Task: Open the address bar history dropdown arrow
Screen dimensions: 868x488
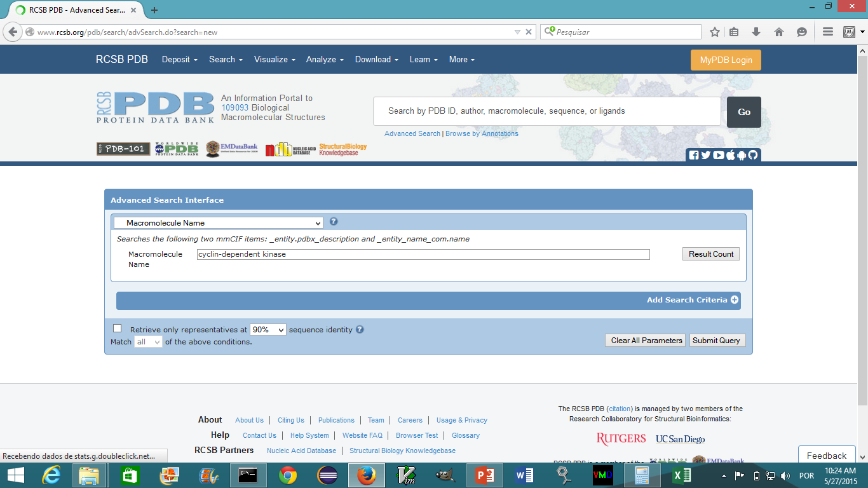Action: click(517, 32)
